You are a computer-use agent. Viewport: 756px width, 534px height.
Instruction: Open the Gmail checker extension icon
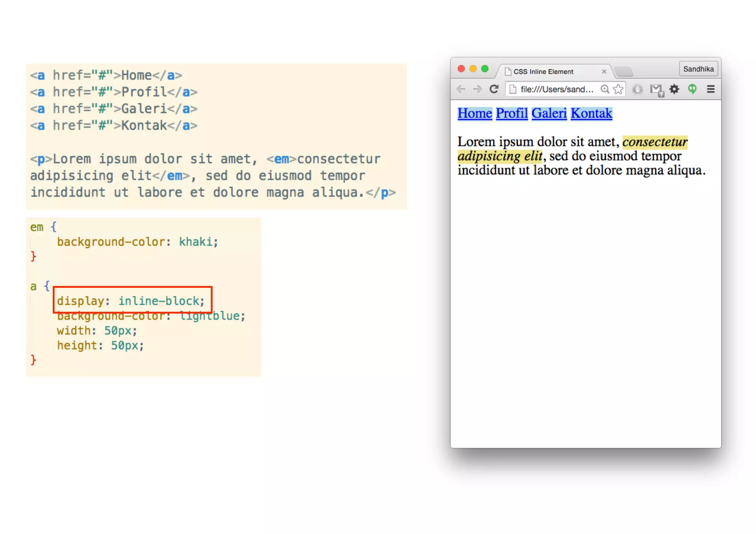(x=656, y=90)
